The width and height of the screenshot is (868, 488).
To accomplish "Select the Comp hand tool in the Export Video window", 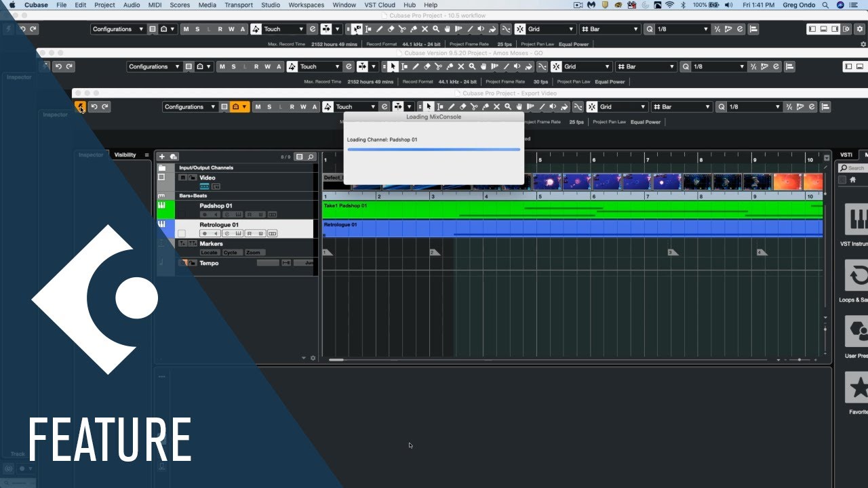I will 519,106.
